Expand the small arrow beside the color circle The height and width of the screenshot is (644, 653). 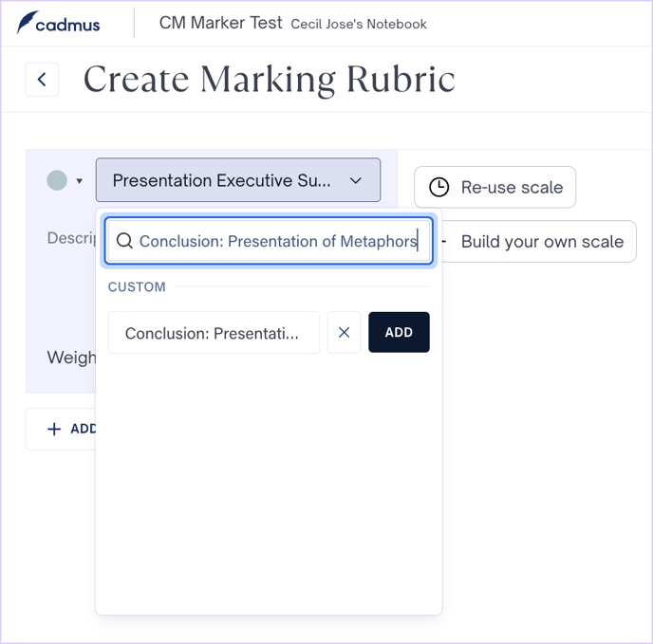pyautogui.click(x=80, y=181)
